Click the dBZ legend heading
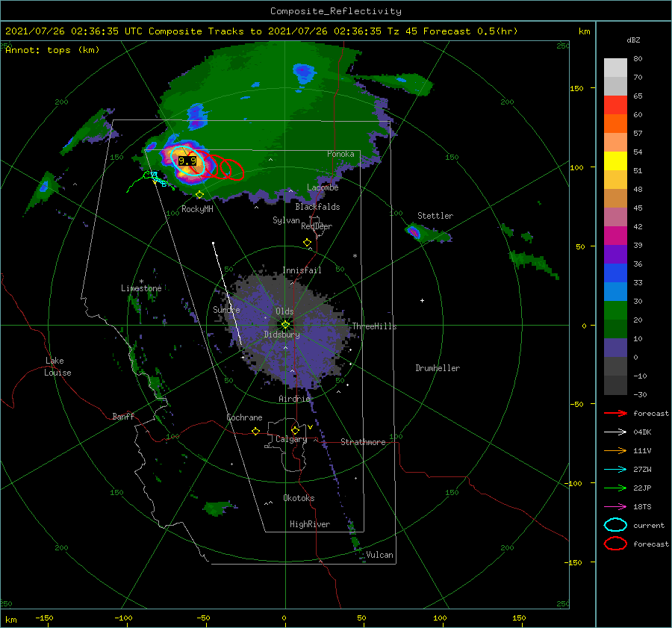672x628 pixels. click(633, 40)
